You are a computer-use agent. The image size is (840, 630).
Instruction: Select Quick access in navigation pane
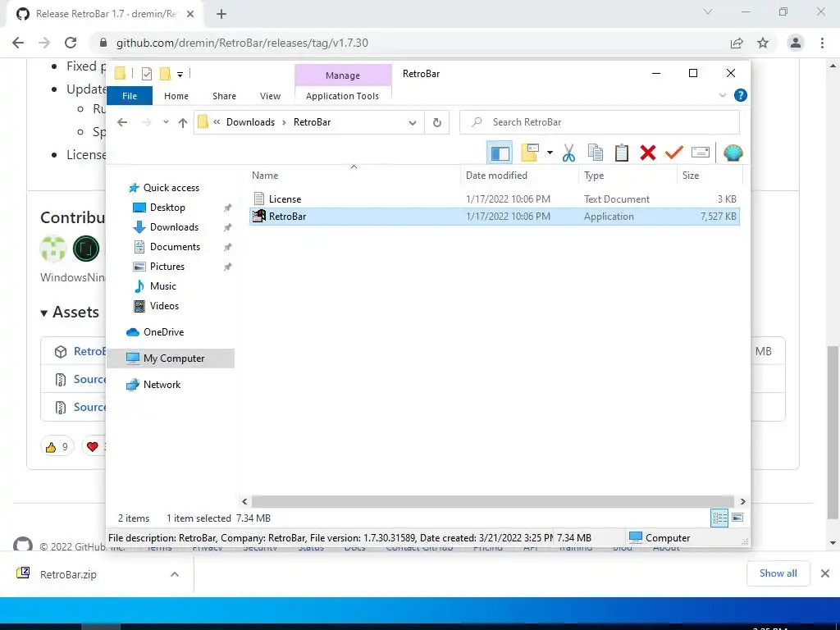[x=171, y=188]
